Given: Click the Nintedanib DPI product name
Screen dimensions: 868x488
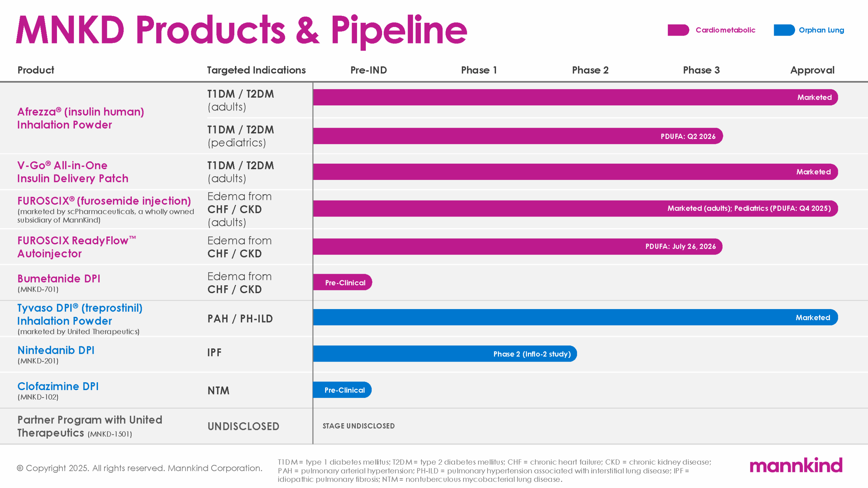Looking at the screenshot, I should tap(56, 350).
